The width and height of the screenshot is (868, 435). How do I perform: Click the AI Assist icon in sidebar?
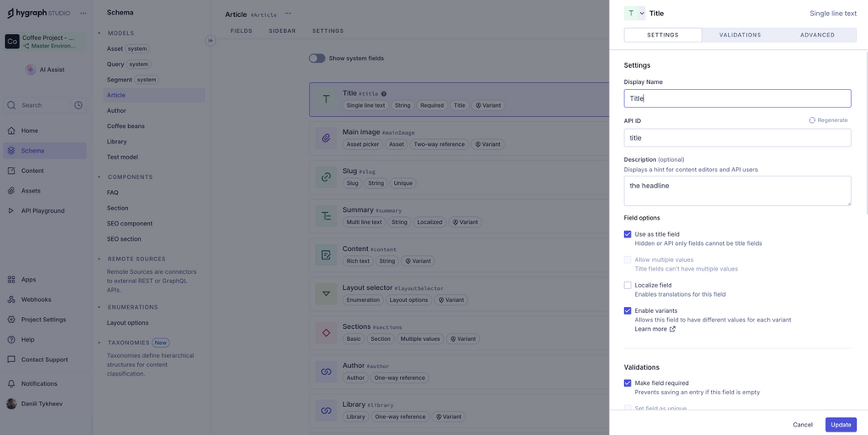31,70
